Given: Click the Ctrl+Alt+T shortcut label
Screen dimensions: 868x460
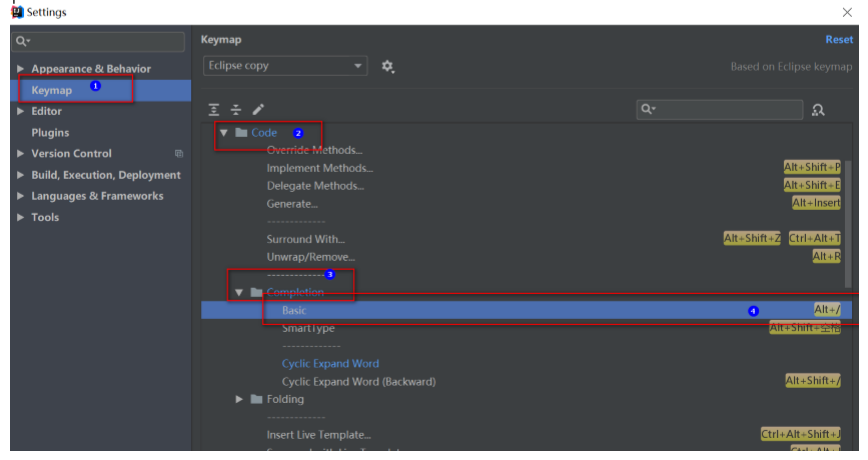Looking at the screenshot, I should (814, 238).
